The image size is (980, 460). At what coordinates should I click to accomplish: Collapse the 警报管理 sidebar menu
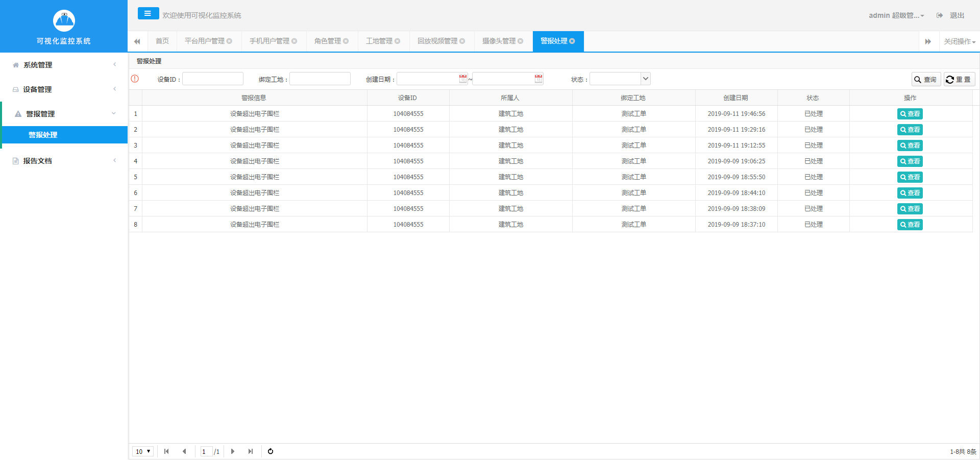64,114
